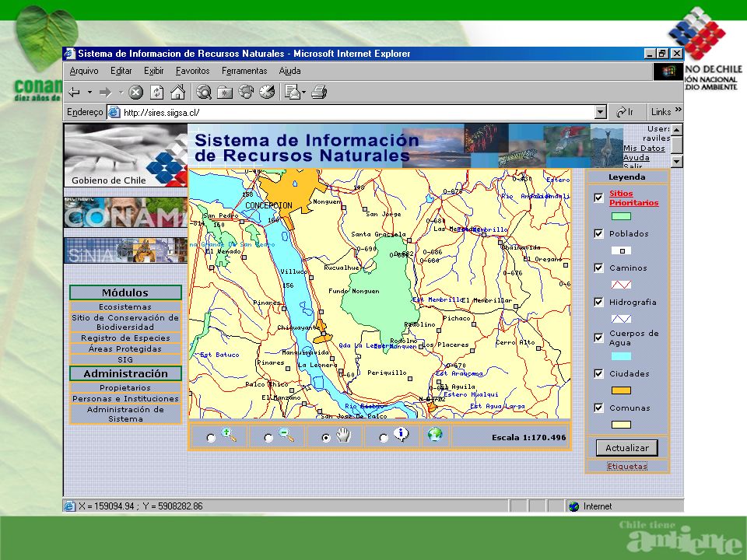Click the browser Forward arrow button
The width and height of the screenshot is (747, 560).
[105, 92]
